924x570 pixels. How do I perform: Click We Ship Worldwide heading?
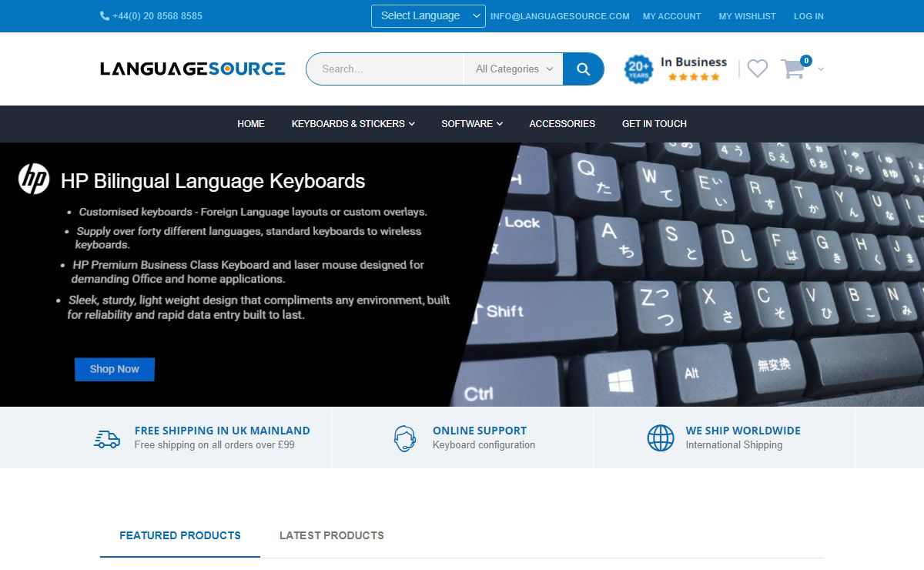tap(743, 431)
